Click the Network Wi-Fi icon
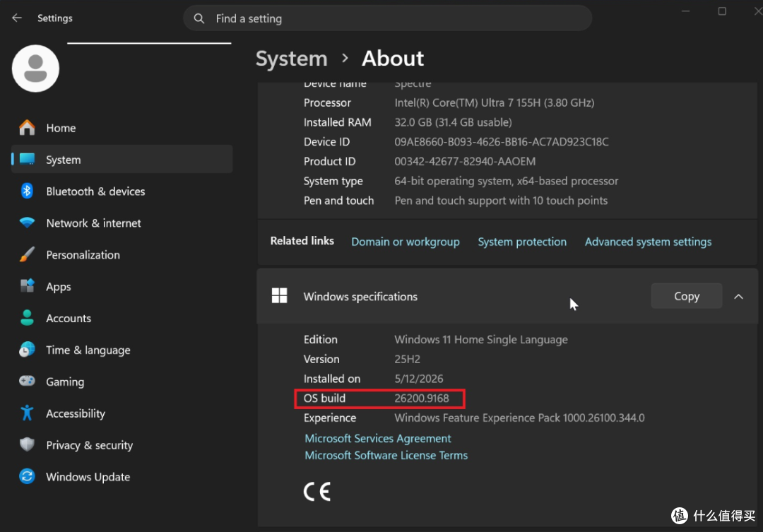Viewport: 763px width, 532px height. [28, 223]
